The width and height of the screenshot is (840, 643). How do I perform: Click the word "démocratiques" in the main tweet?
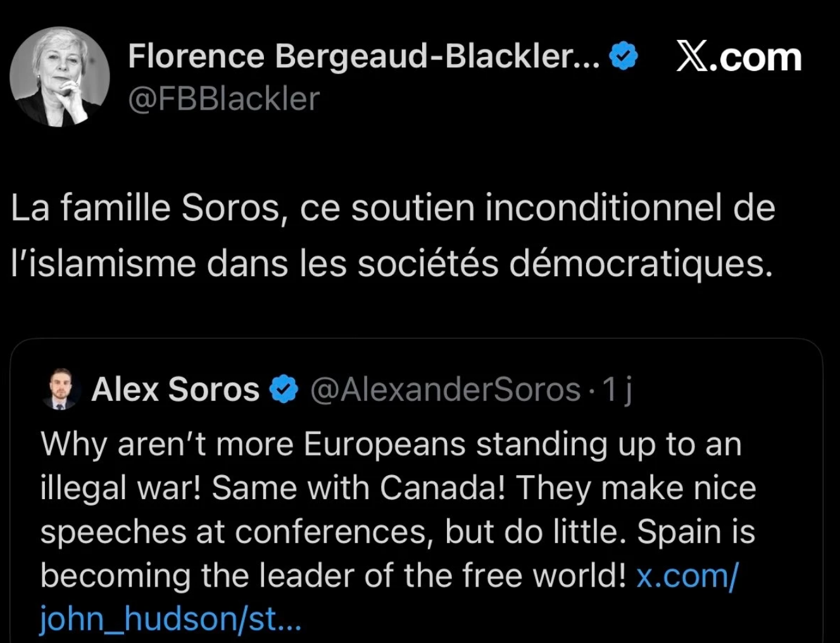pos(641,264)
